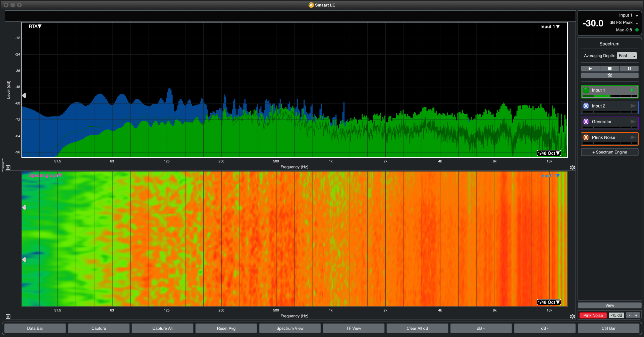Open dB FS Peak meter type dropdown

[624, 23]
